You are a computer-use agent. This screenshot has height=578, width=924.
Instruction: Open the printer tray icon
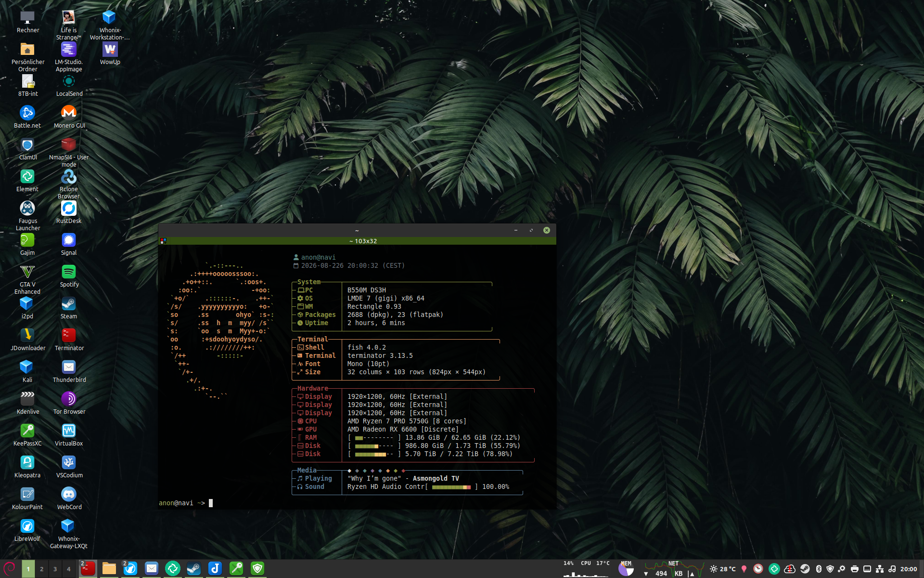point(855,569)
